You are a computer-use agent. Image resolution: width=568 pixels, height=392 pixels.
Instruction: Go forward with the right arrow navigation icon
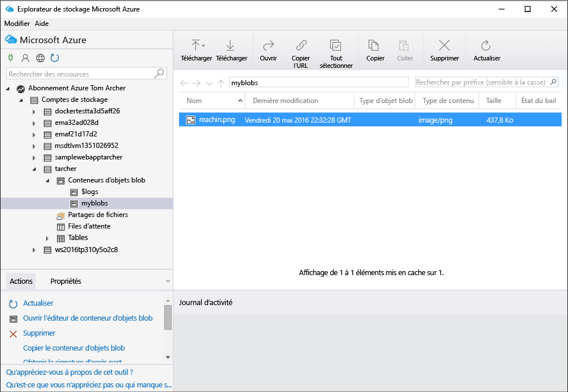tap(196, 83)
